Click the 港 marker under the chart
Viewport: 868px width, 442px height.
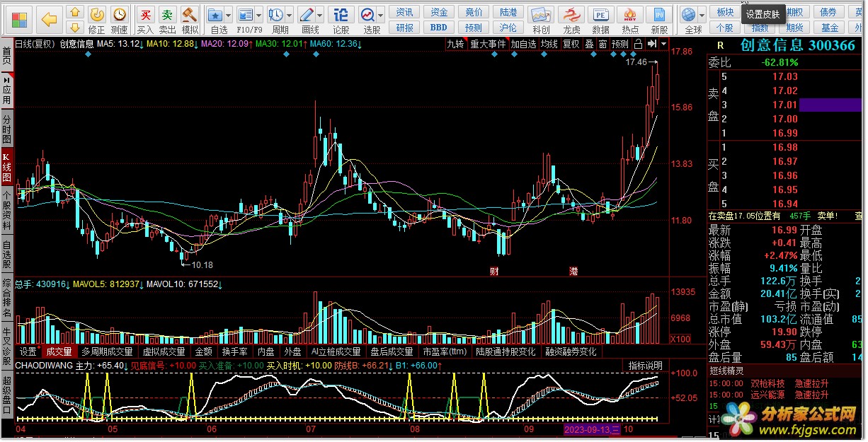pos(573,271)
